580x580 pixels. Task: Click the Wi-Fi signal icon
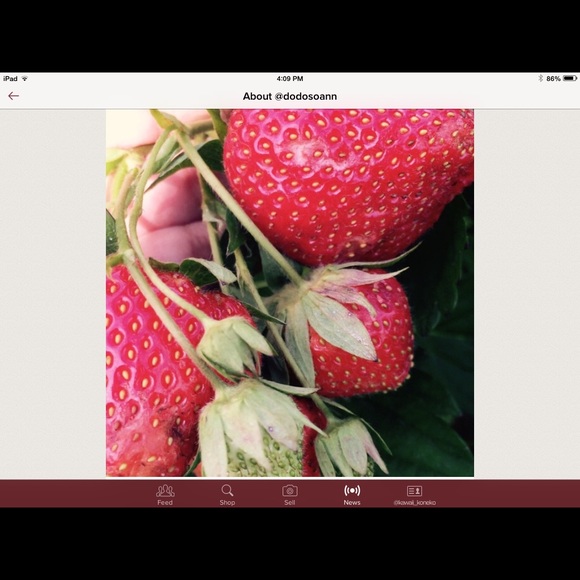click(24, 78)
